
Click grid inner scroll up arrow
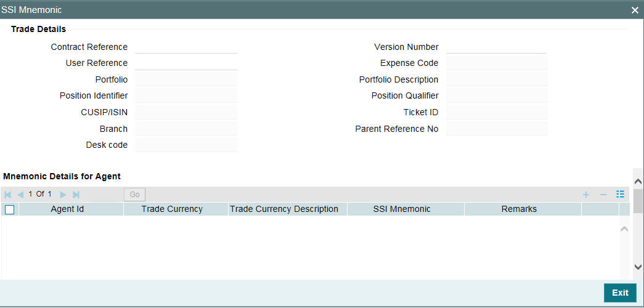pos(624,229)
